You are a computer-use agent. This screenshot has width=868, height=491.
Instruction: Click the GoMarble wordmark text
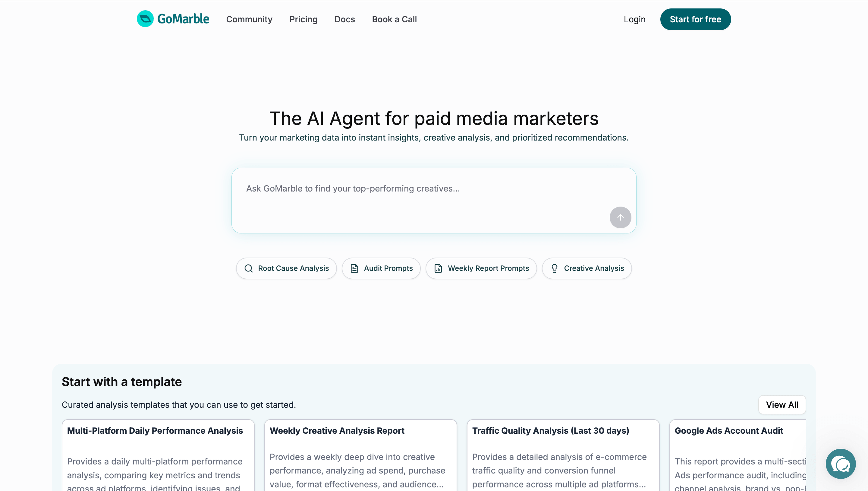(183, 19)
